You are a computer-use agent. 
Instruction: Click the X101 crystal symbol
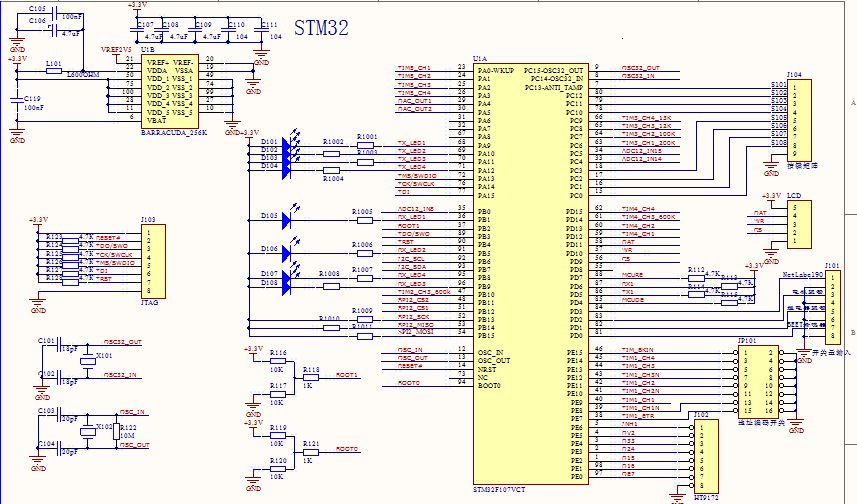[x=88, y=361]
